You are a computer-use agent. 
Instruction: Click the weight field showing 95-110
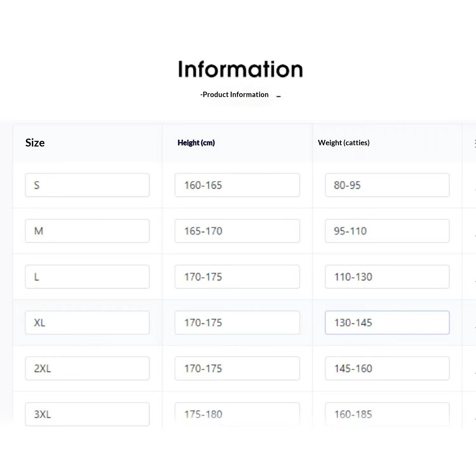387,231
